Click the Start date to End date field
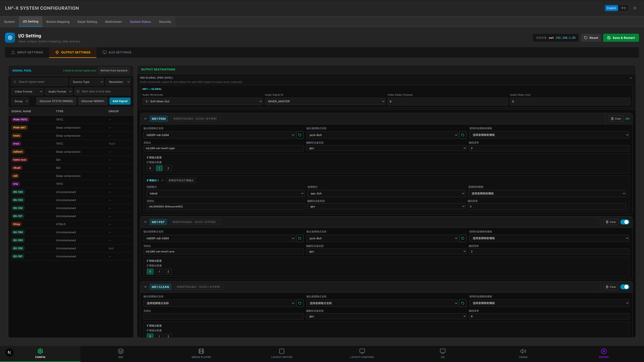This screenshot has height=362, width=644. coord(103,91)
